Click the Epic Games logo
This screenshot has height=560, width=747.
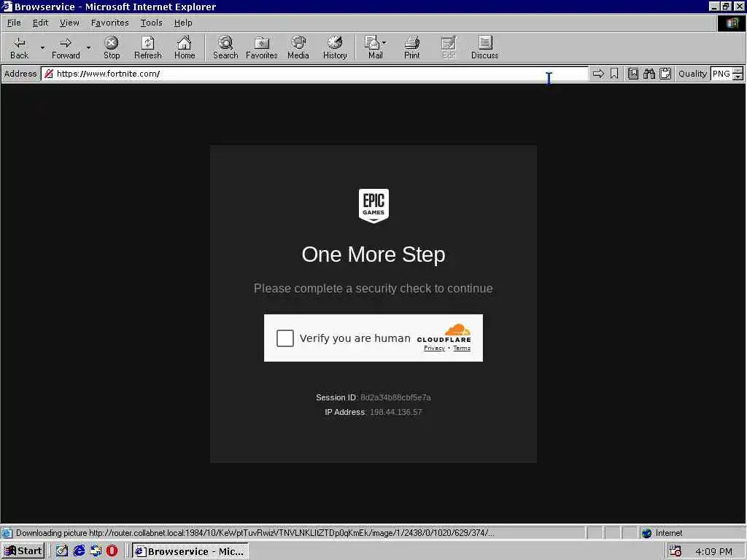point(373,205)
